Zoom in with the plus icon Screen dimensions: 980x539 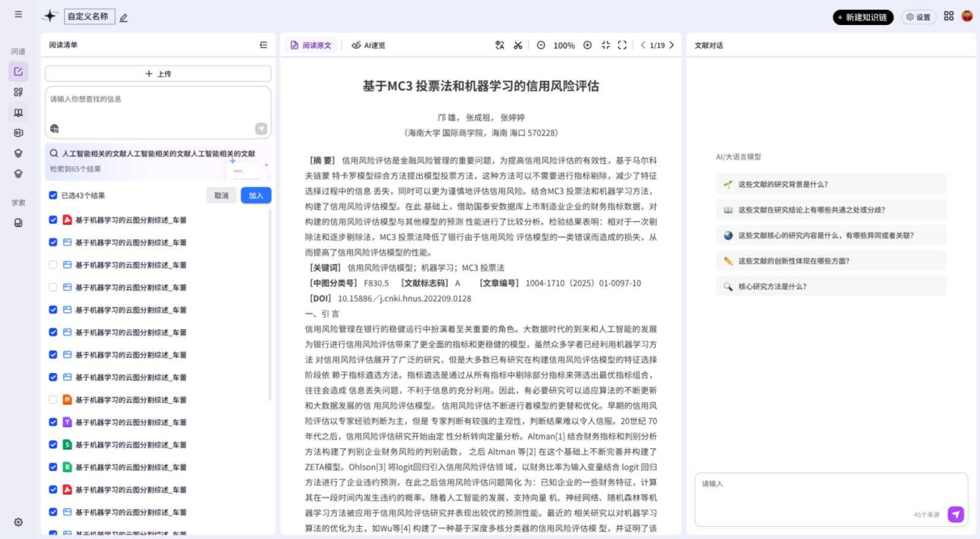point(587,45)
